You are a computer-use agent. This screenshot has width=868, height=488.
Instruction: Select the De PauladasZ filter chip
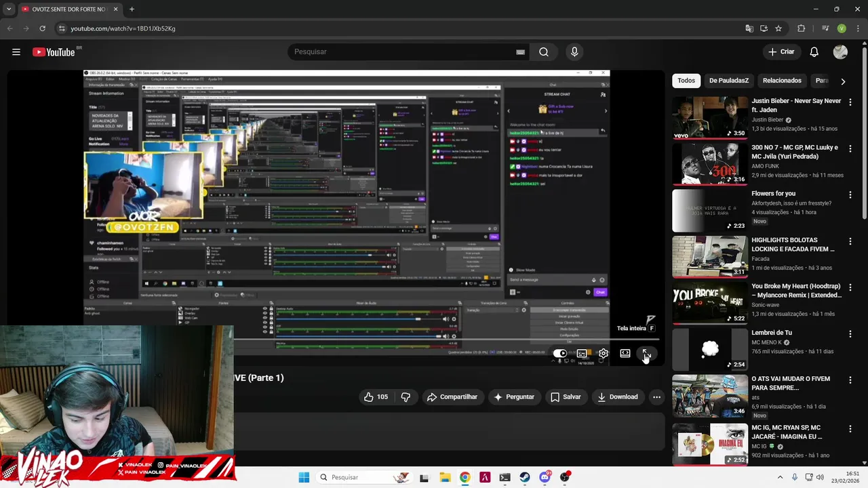(x=729, y=81)
